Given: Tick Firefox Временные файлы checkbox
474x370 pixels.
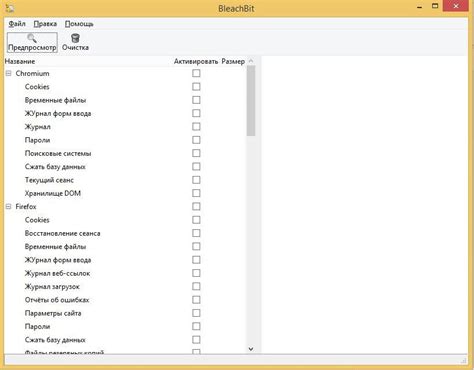Looking at the screenshot, I should [x=196, y=246].
